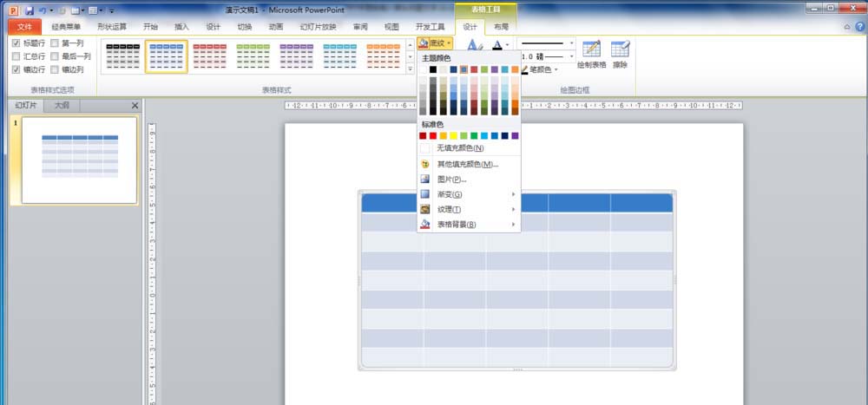Switch to the 布局 Layout tab
The width and height of the screenshot is (868, 405).
(501, 27)
